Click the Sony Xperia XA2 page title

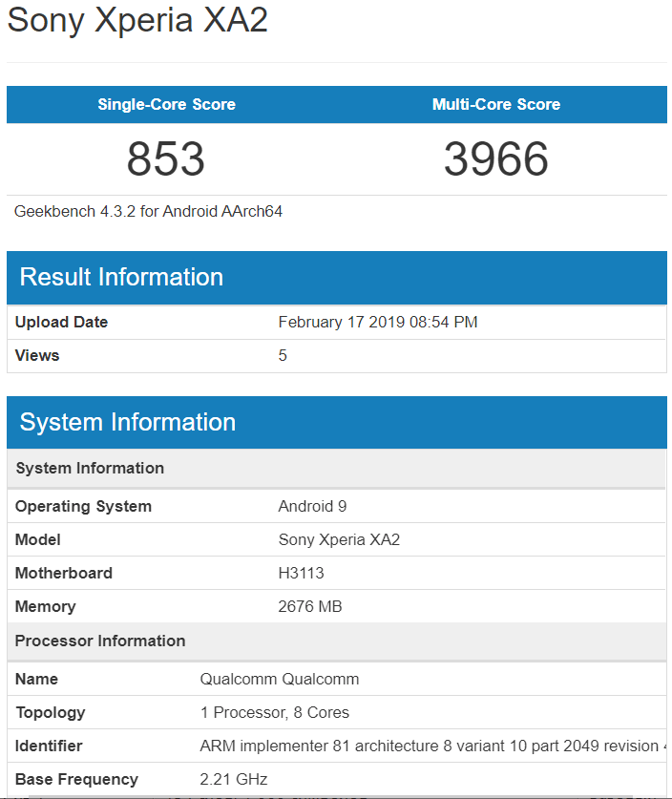coord(137,21)
